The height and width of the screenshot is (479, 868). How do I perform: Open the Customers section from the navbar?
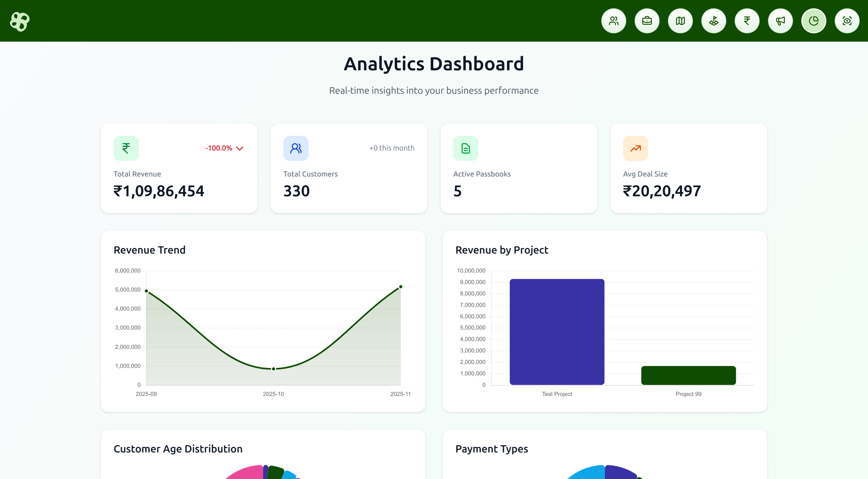click(x=613, y=21)
